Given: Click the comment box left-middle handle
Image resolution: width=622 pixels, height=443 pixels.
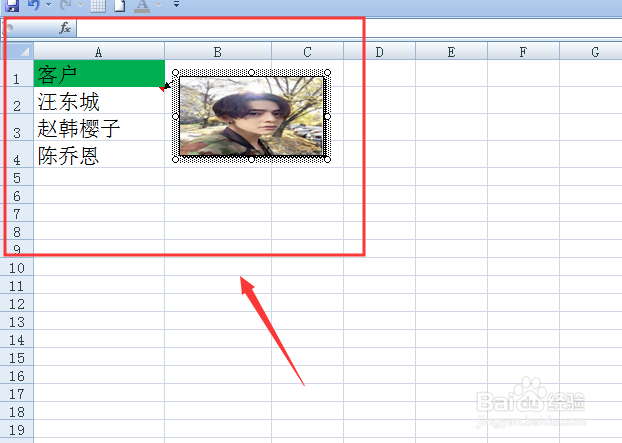Looking at the screenshot, I should pyautogui.click(x=175, y=116).
